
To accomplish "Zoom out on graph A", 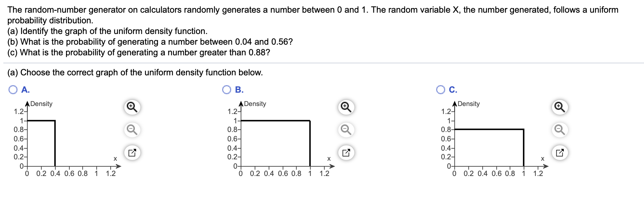I will (132, 130).
